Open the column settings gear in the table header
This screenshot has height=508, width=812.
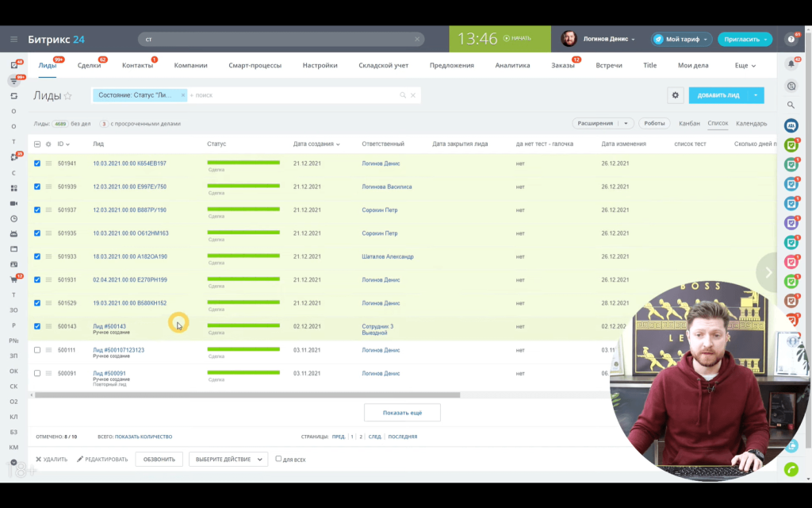pyautogui.click(x=48, y=144)
